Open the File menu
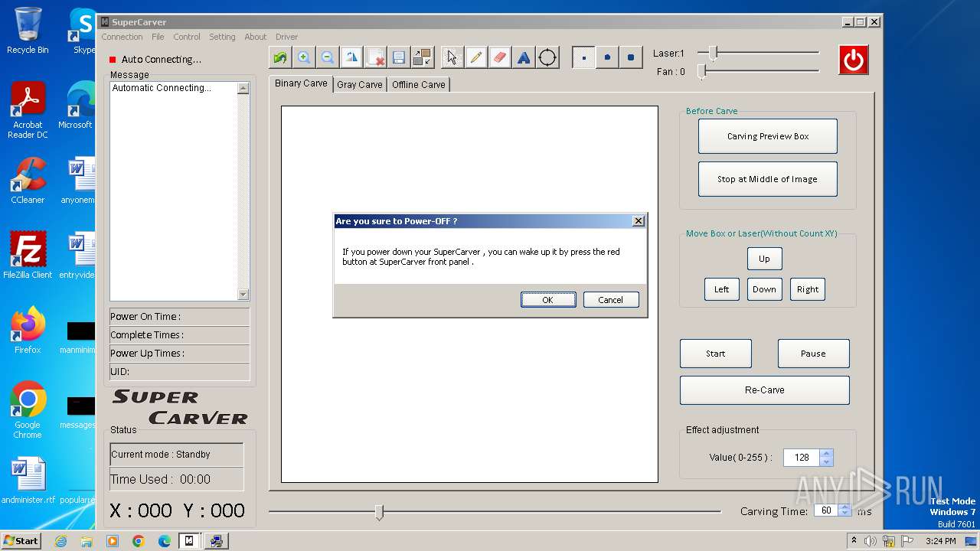 (158, 37)
